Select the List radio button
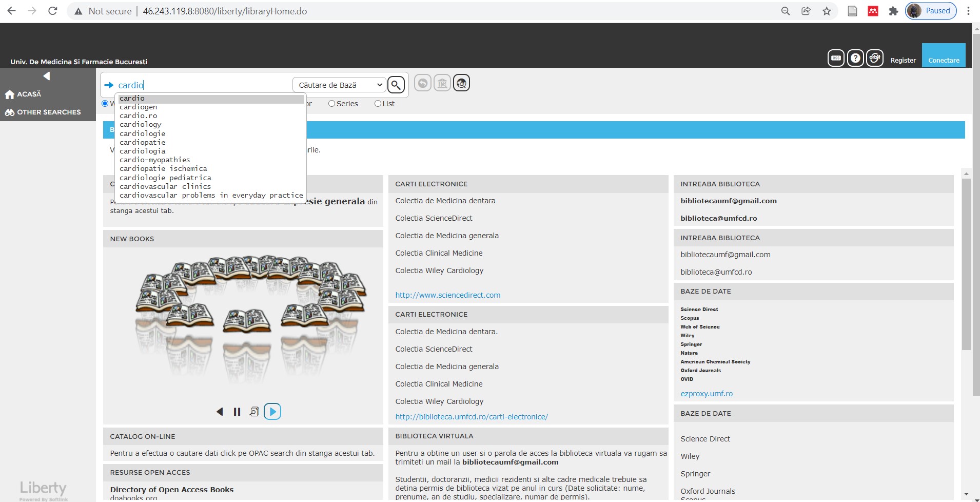The image size is (980, 502). [378, 104]
